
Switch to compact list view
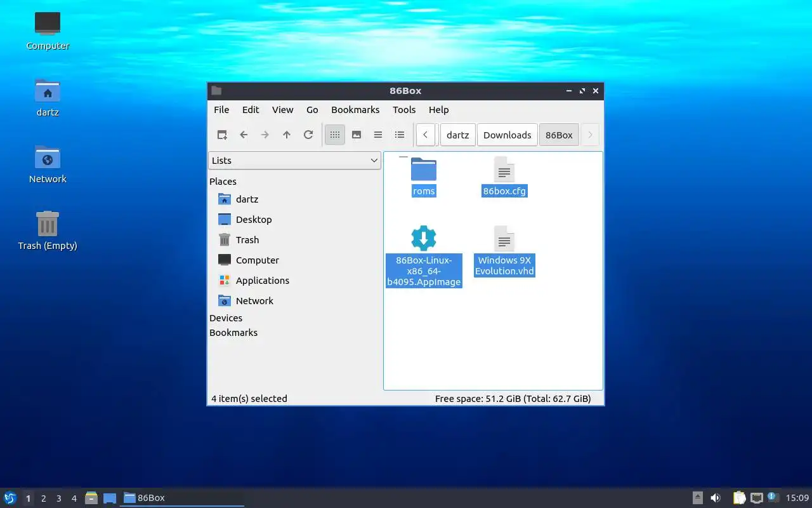click(x=378, y=135)
